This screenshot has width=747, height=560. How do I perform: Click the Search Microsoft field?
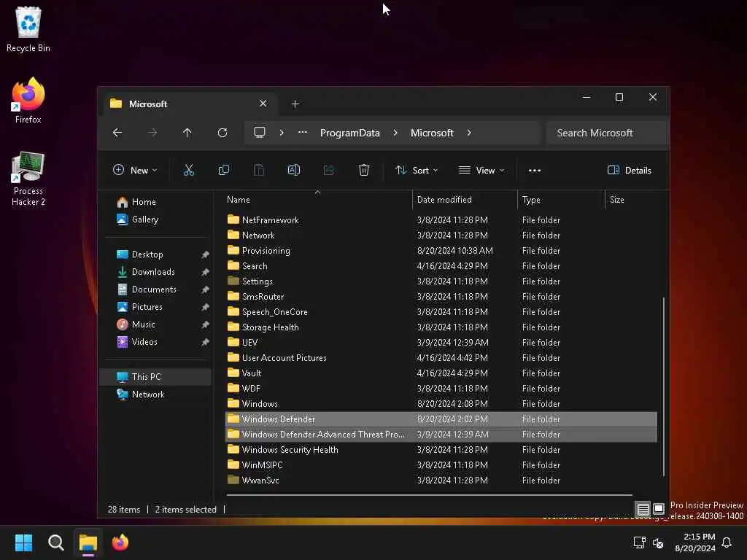pos(606,133)
